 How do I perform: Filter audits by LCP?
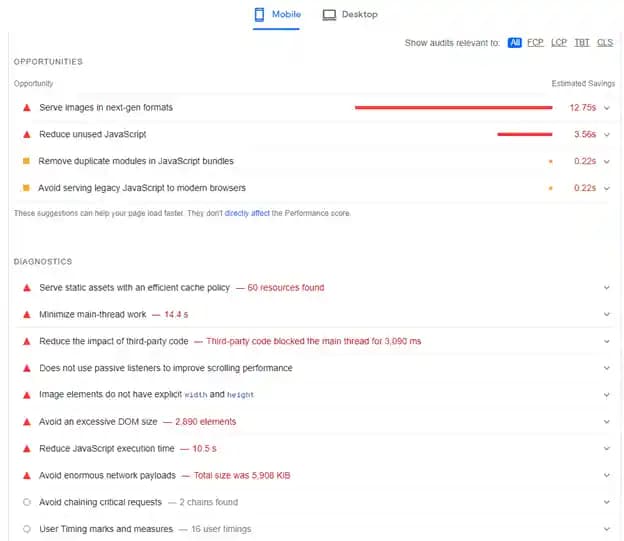click(559, 43)
